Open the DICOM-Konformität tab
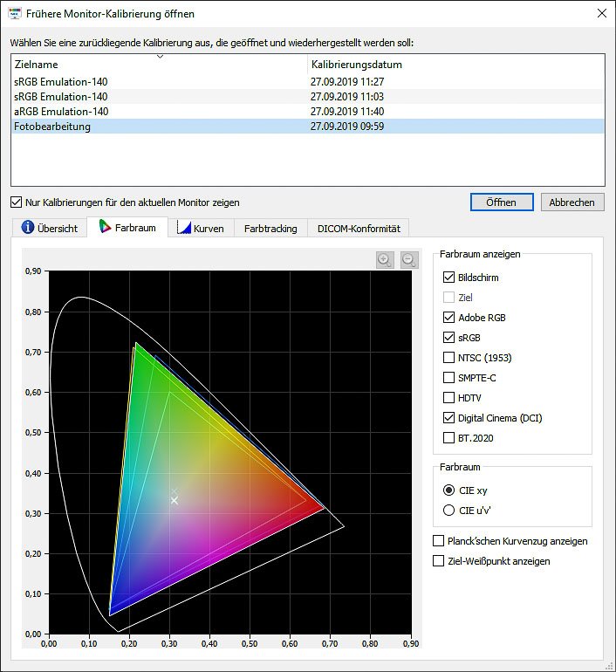 [359, 228]
